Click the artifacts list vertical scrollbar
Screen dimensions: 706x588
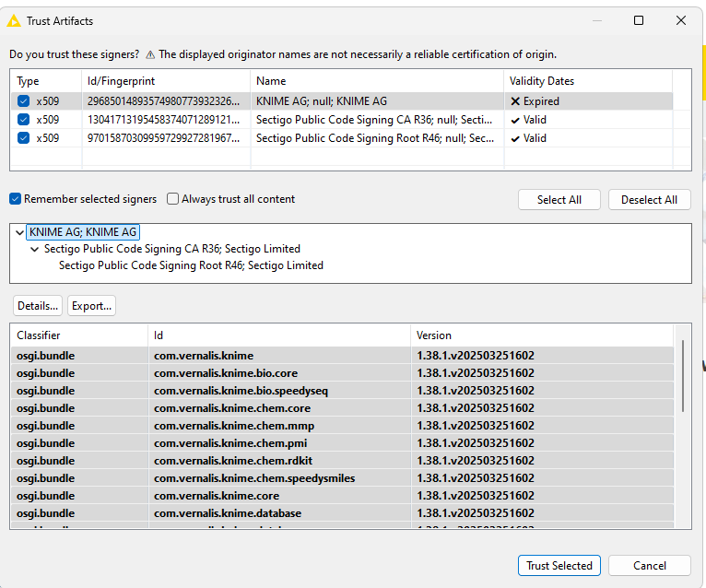(683, 376)
